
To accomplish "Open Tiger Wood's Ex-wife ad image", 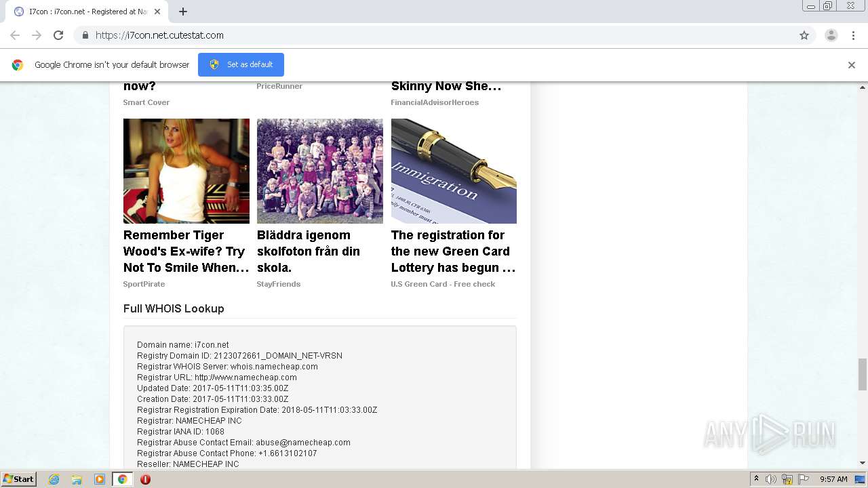I will tap(186, 171).
